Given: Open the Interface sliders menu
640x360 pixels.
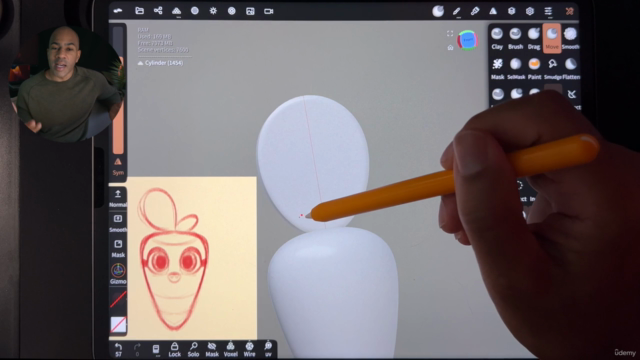Looking at the screenshot, I should coord(548,11).
